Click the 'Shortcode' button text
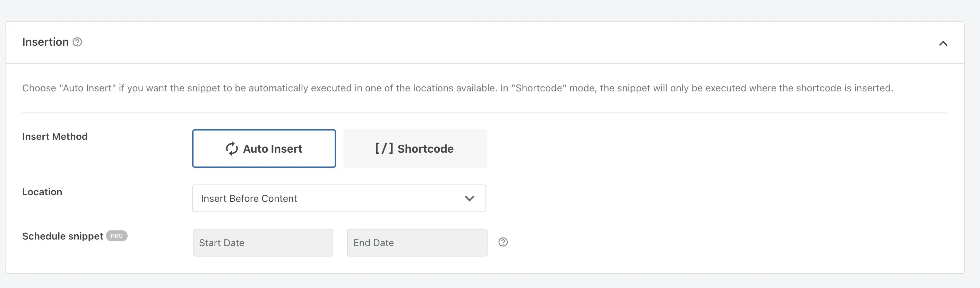Image resolution: width=980 pixels, height=288 pixels. (425, 148)
